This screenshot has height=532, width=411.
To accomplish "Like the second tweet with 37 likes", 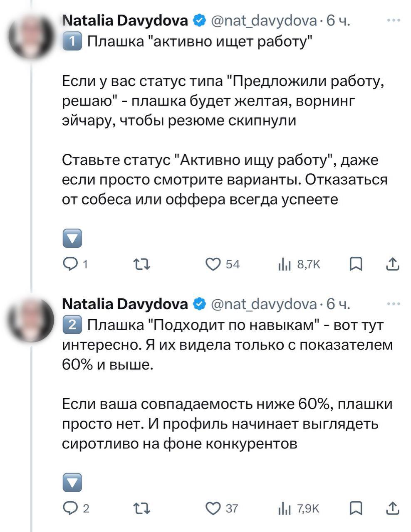I will (213, 508).
